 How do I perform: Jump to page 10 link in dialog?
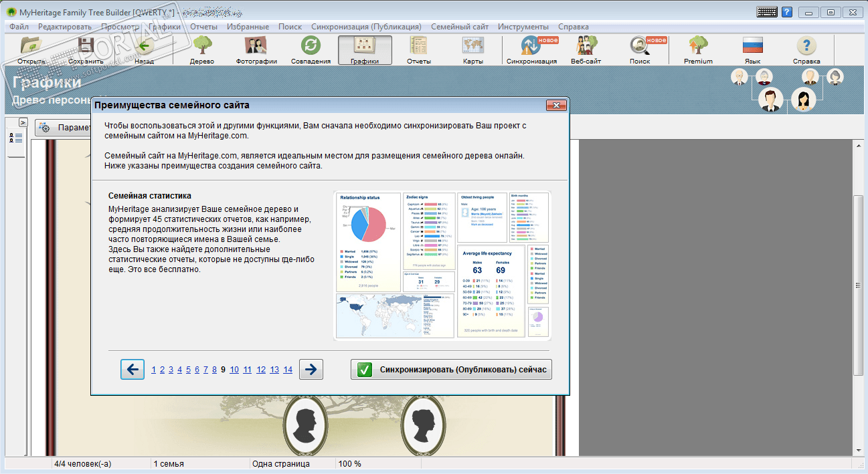(234, 369)
